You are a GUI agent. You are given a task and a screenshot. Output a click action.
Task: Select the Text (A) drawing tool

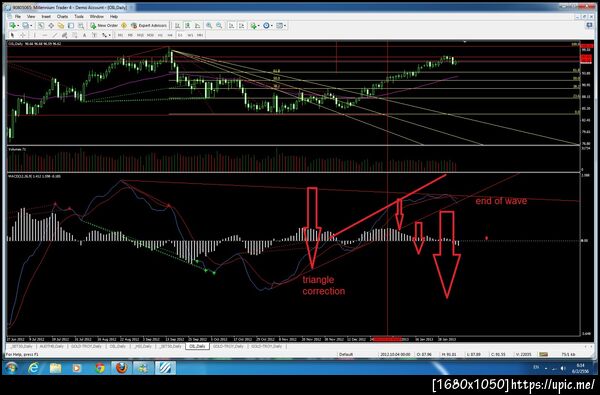[84, 35]
